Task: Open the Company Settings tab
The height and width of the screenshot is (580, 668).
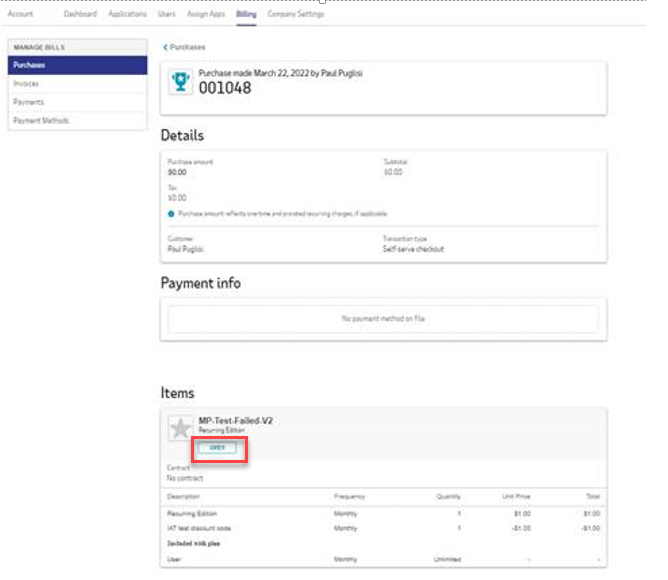Action: pyautogui.click(x=295, y=14)
